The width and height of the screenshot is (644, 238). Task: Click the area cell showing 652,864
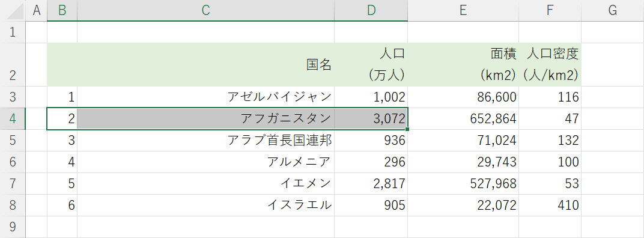click(463, 119)
